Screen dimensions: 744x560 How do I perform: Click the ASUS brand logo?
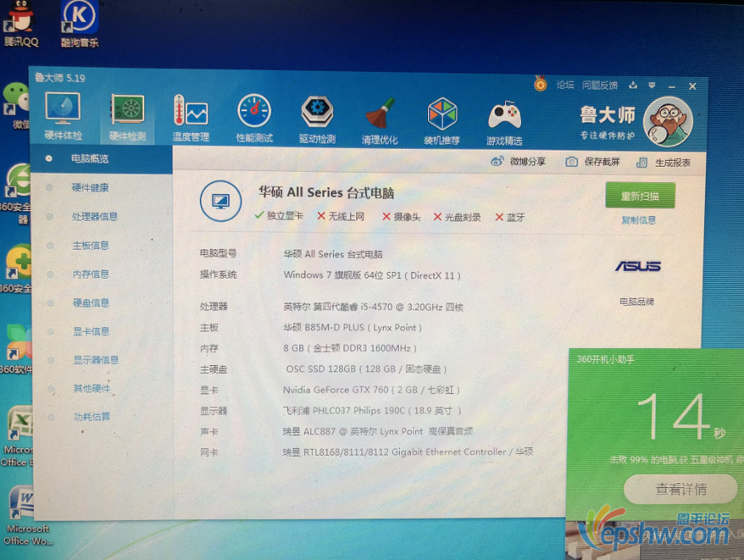pyautogui.click(x=638, y=266)
